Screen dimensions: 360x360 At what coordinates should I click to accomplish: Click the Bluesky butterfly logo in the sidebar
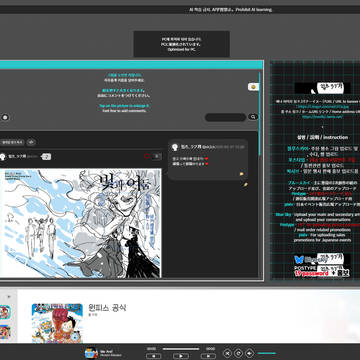299,260
